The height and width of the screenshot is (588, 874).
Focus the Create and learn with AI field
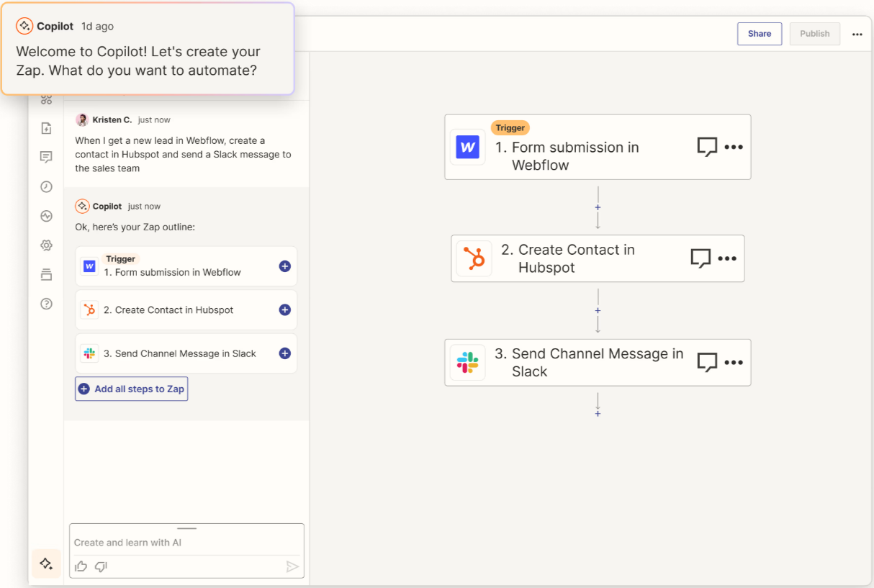coord(186,543)
